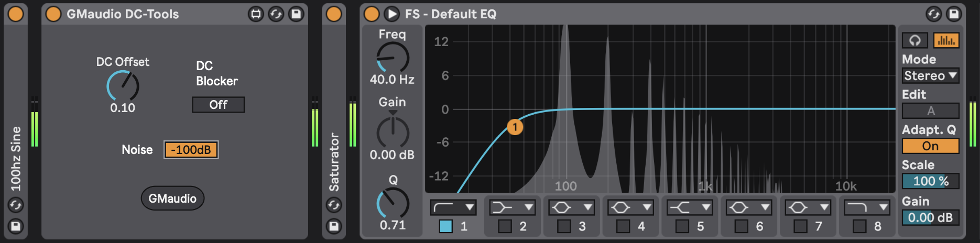The width and height of the screenshot is (980, 243).
Task: Toggle the spectrum analyzer display icon
Action: pyautogui.click(x=946, y=40)
